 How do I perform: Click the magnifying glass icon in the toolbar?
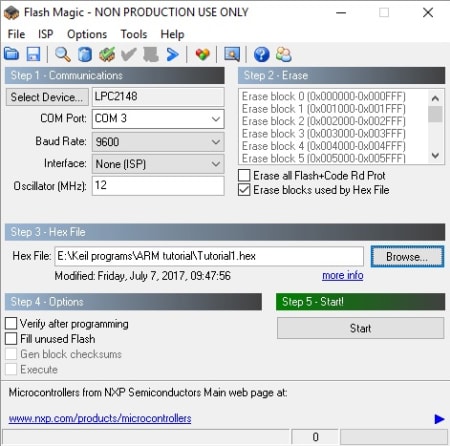[63, 54]
